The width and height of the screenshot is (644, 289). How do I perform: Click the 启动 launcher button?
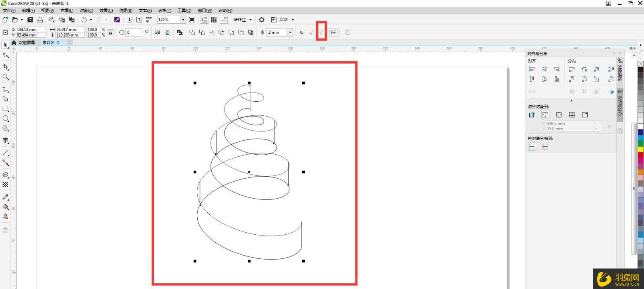coord(283,20)
